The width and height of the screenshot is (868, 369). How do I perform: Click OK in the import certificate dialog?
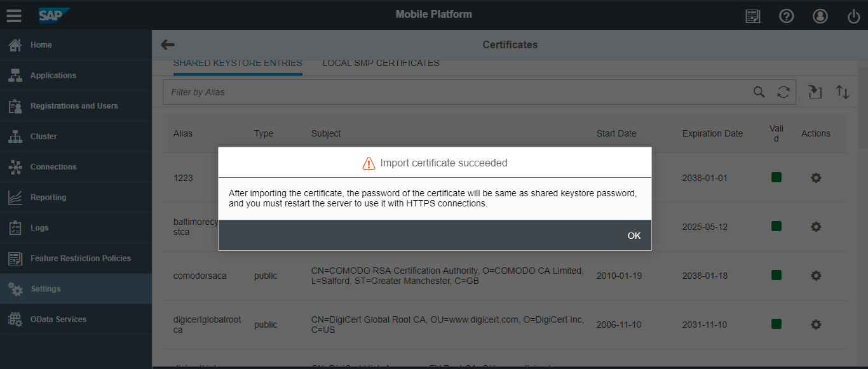point(634,236)
